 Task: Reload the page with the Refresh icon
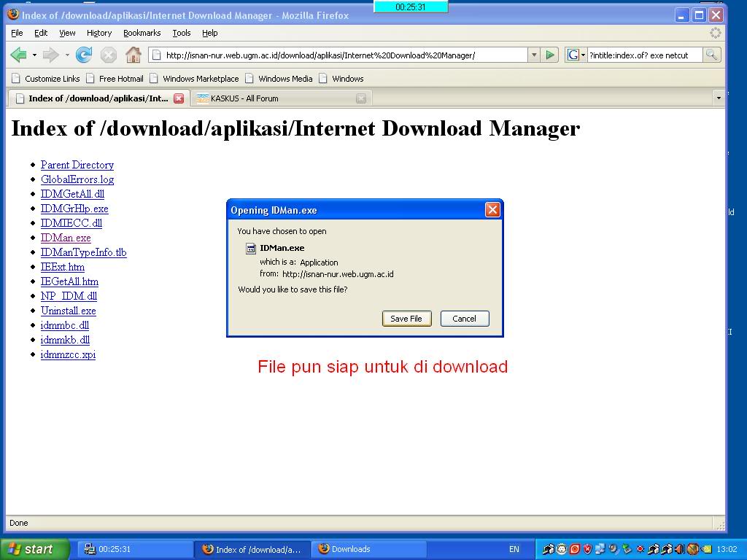coord(84,55)
